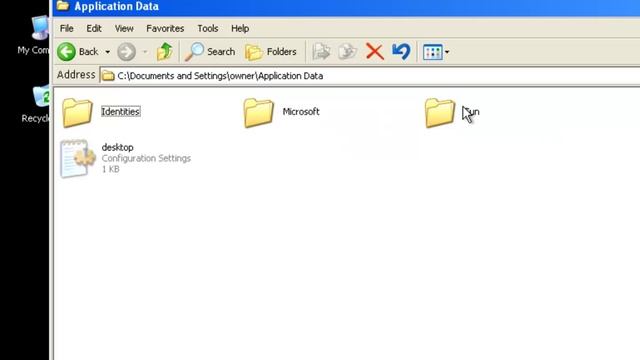The width and height of the screenshot is (640, 360).
Task: Open the Forward history dropdown arrow
Action: click(145, 52)
